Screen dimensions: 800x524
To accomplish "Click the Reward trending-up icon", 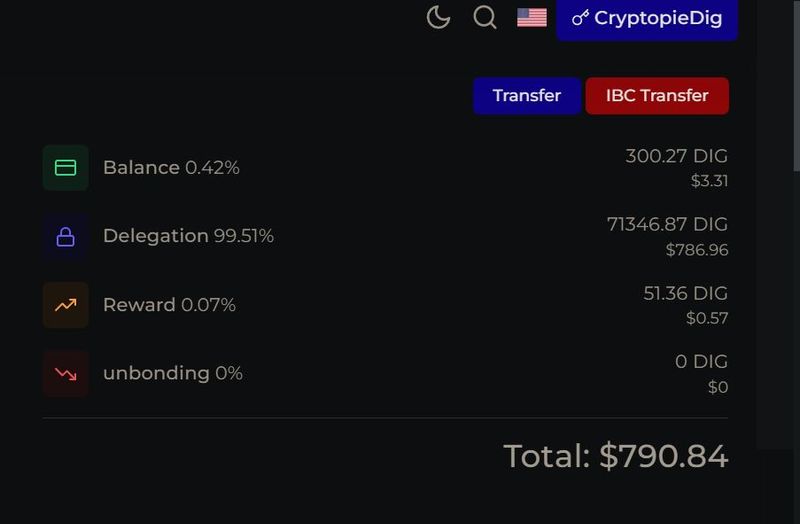I will (x=66, y=305).
